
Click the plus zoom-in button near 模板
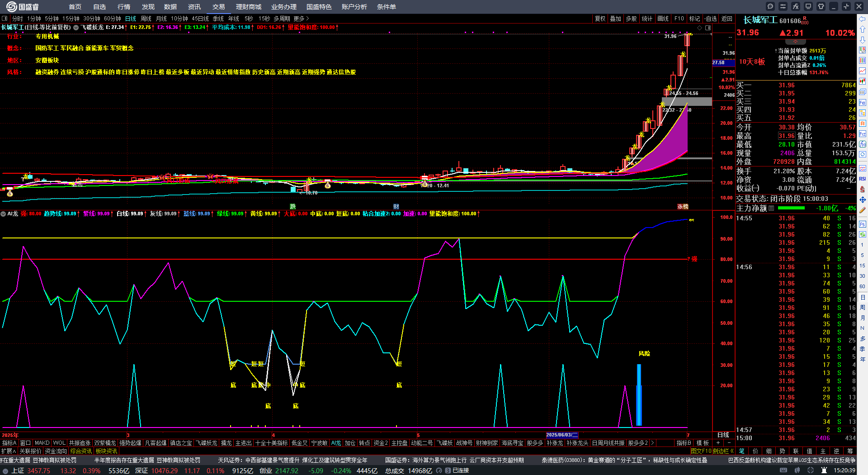718,443
